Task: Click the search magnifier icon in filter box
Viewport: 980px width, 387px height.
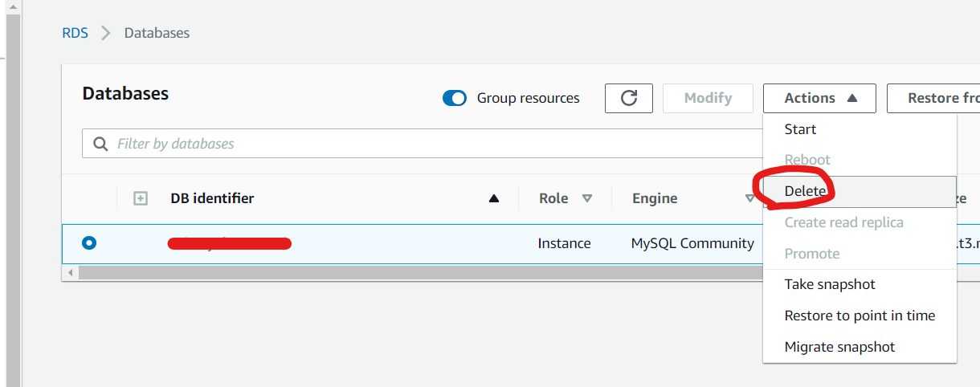Action: [100, 144]
